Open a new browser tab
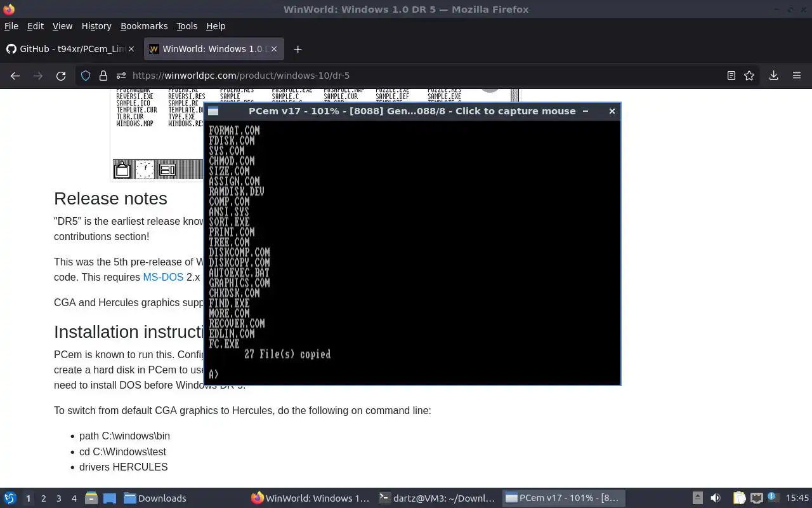The height and width of the screenshot is (508, 812). [x=298, y=49]
